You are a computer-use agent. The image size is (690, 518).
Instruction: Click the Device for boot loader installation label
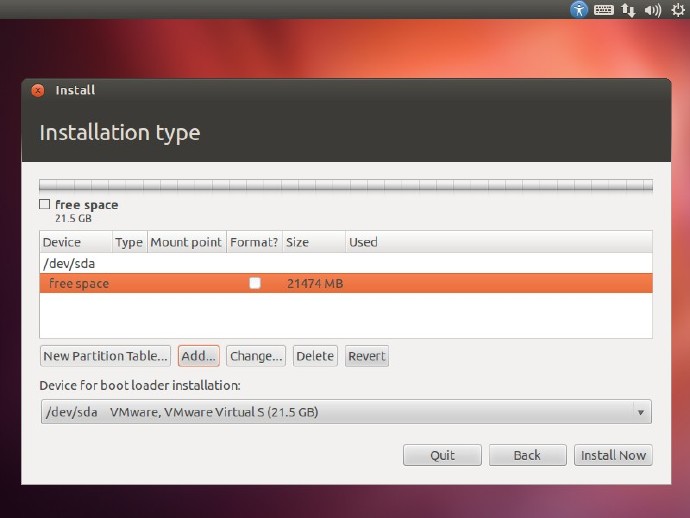140,386
